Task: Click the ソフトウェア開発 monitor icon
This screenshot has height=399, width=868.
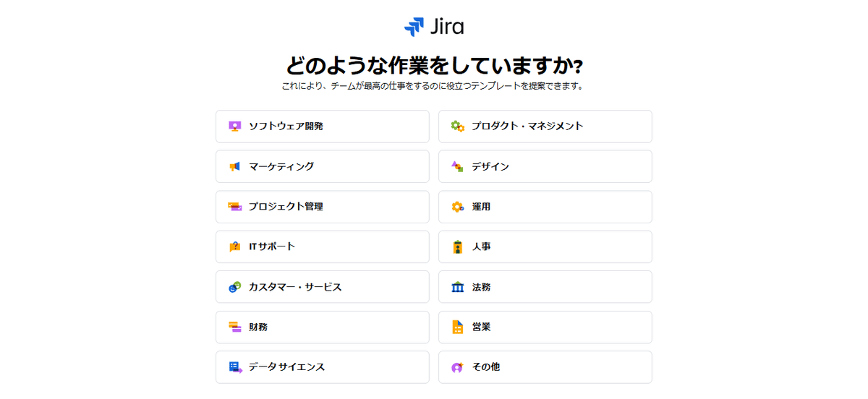Action: (x=234, y=126)
